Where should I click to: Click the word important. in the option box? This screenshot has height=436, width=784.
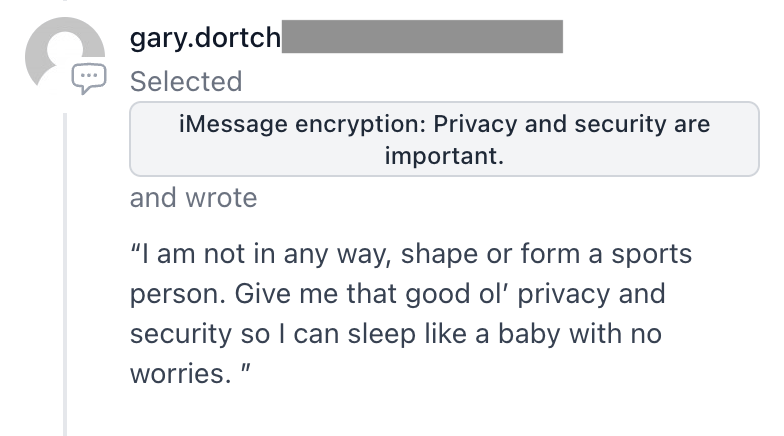(x=444, y=156)
